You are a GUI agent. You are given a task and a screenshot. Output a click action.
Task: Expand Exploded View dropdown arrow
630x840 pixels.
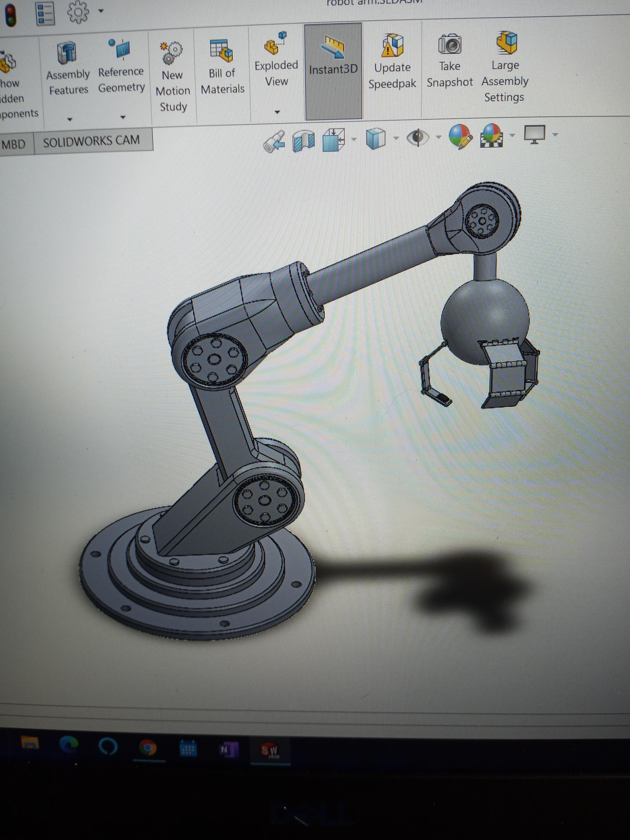pos(277,112)
